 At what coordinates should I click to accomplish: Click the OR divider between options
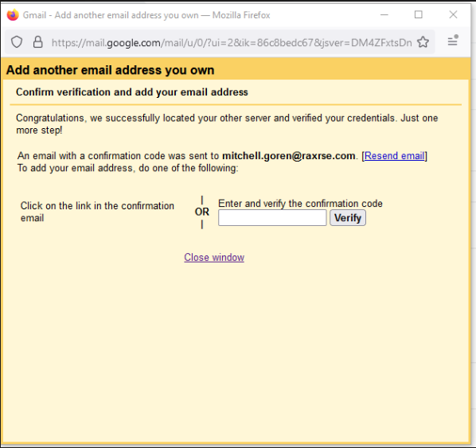(202, 212)
